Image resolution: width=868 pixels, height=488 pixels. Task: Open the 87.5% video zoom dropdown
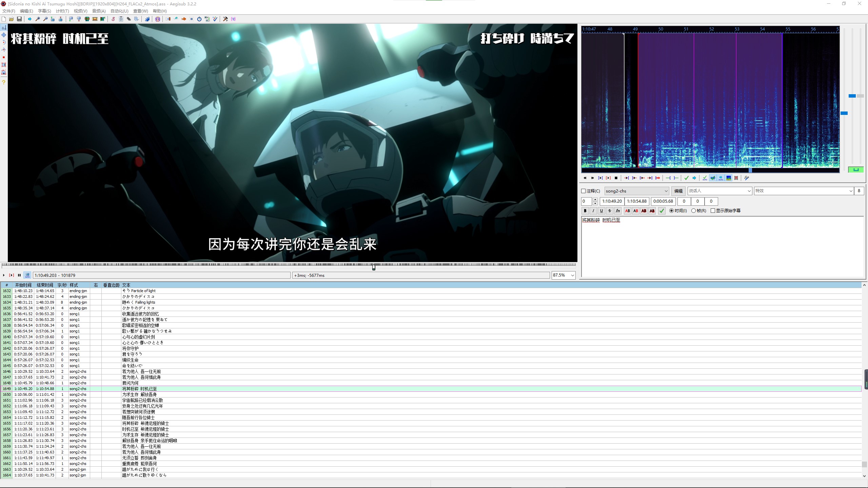pyautogui.click(x=564, y=275)
